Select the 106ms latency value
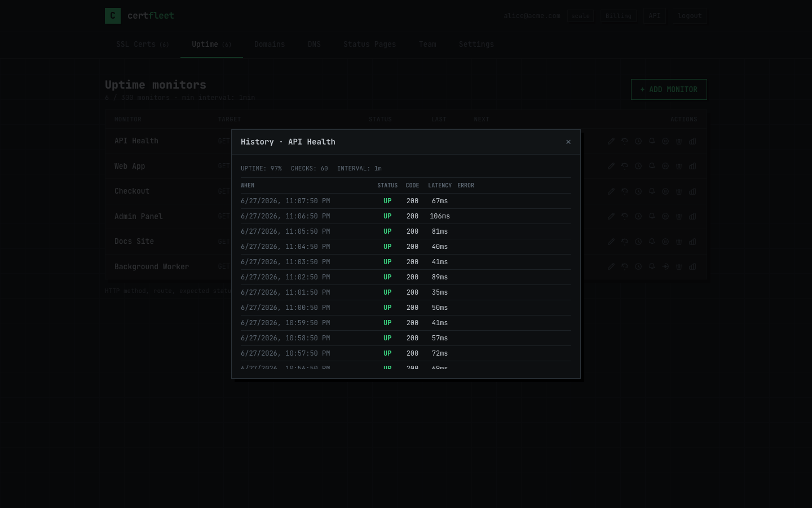 [440, 216]
